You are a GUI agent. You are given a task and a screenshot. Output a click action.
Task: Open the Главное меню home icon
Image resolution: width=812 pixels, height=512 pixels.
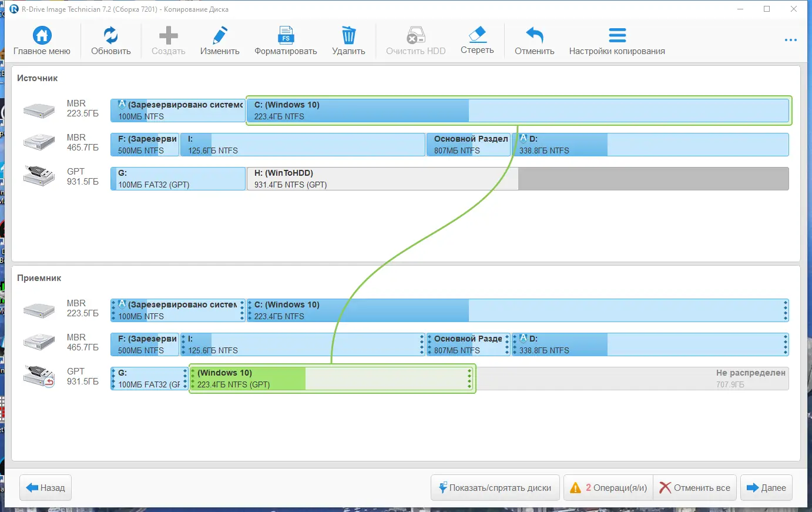pos(42,35)
